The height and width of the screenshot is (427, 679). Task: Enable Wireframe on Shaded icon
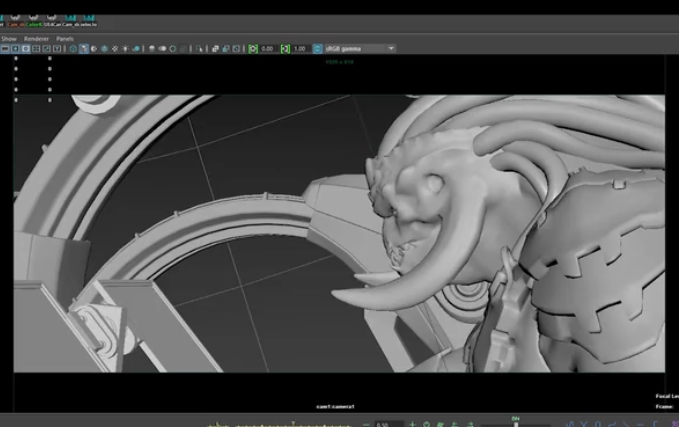pos(104,49)
